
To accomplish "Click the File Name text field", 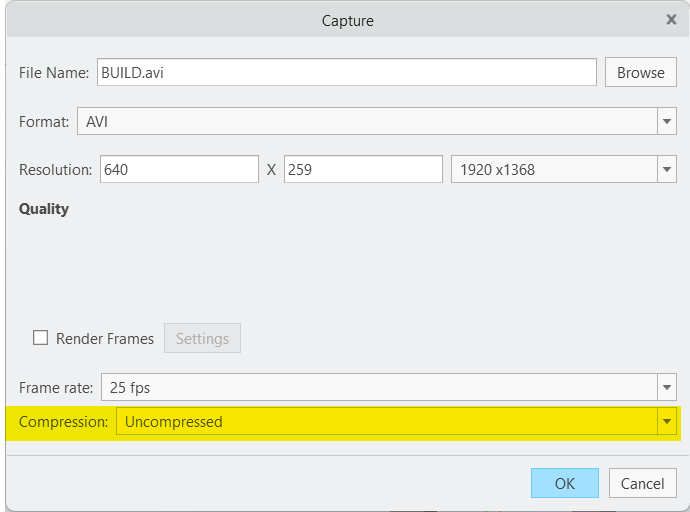I will coord(346,72).
